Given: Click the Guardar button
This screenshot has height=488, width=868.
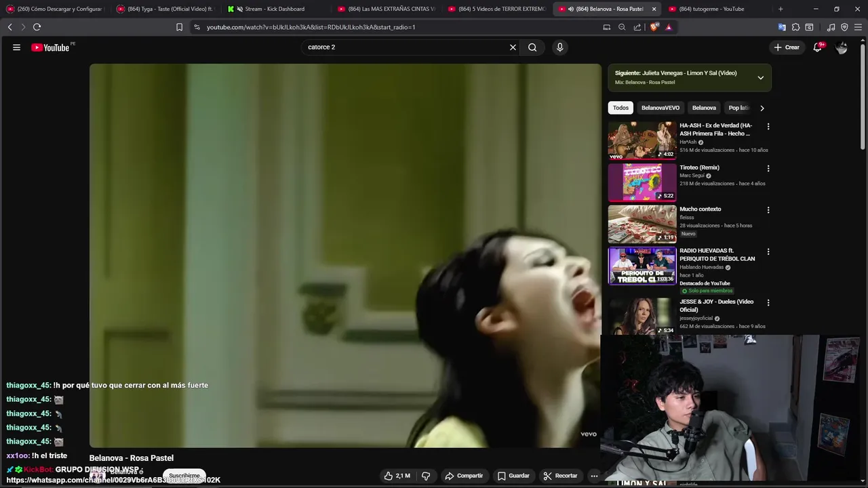Looking at the screenshot, I should click(513, 476).
